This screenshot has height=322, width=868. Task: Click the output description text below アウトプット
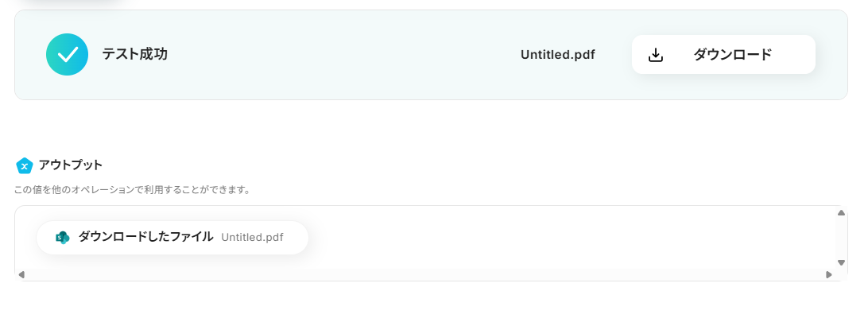click(133, 190)
